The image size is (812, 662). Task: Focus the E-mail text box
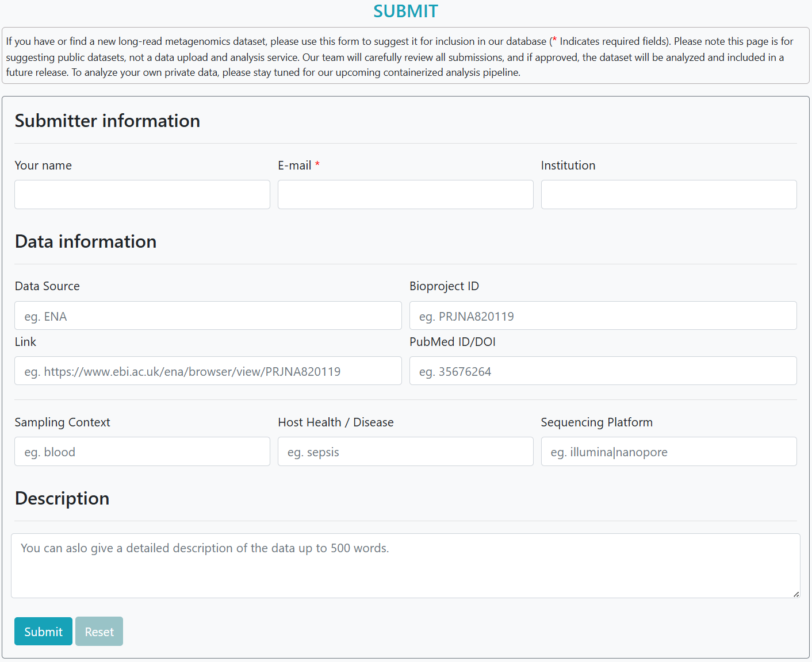point(405,195)
